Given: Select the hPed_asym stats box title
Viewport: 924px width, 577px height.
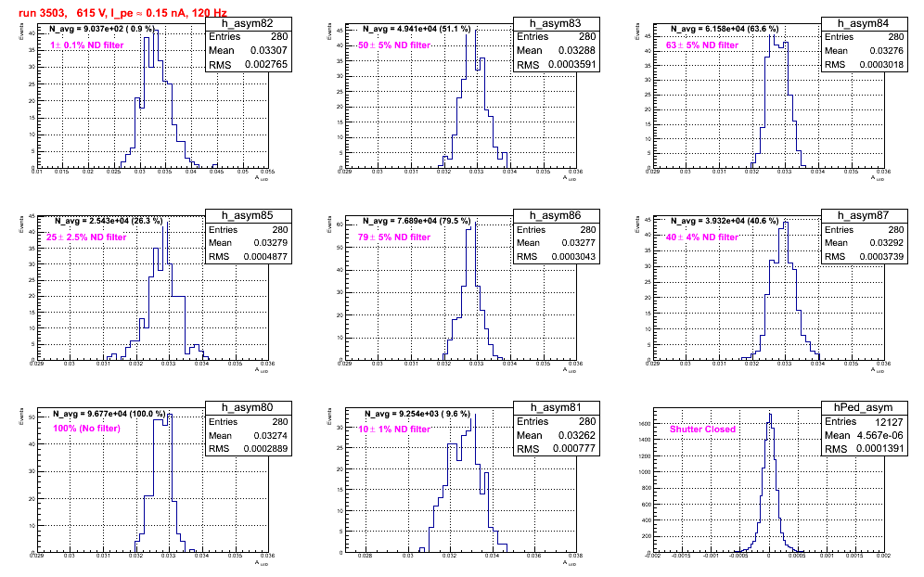Looking at the screenshot, I should tap(864, 408).
